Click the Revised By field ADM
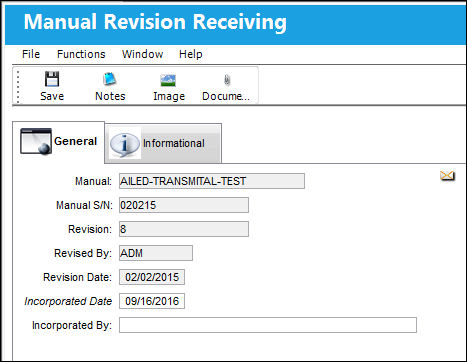This screenshot has width=467, height=362. (x=156, y=253)
